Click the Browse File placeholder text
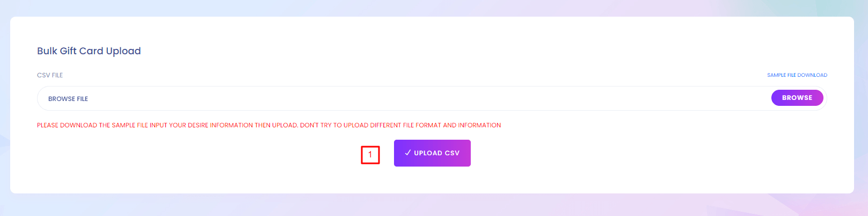This screenshot has width=868, height=216. click(68, 99)
